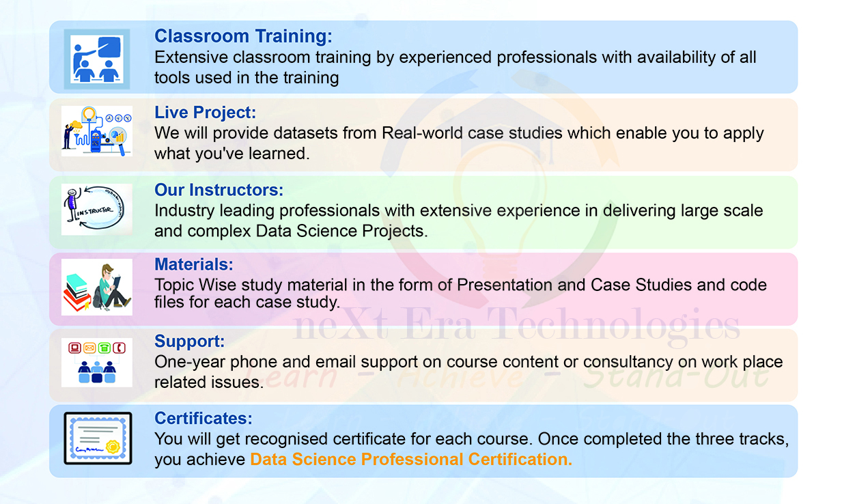Click the Industry leading professionals description
Image resolution: width=842 pixels, height=504 pixels.
(458, 221)
